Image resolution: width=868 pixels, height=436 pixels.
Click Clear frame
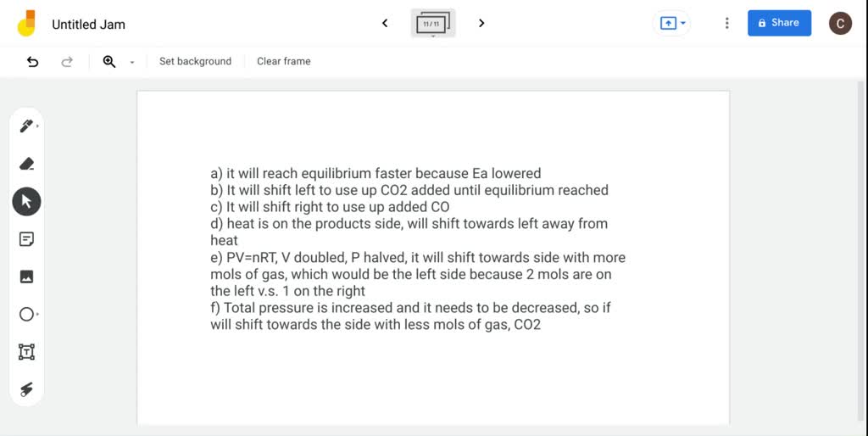283,61
